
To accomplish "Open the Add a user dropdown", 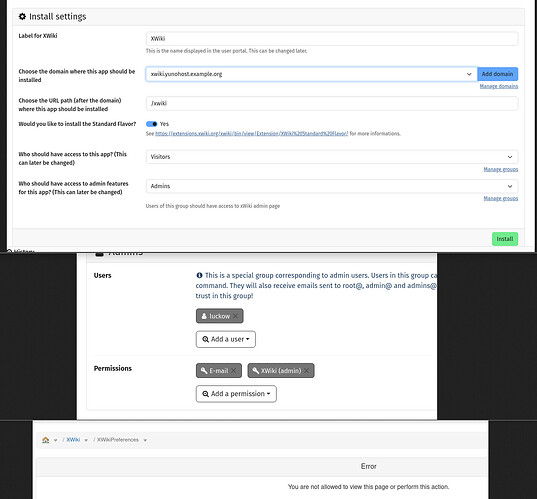I will coord(226,339).
